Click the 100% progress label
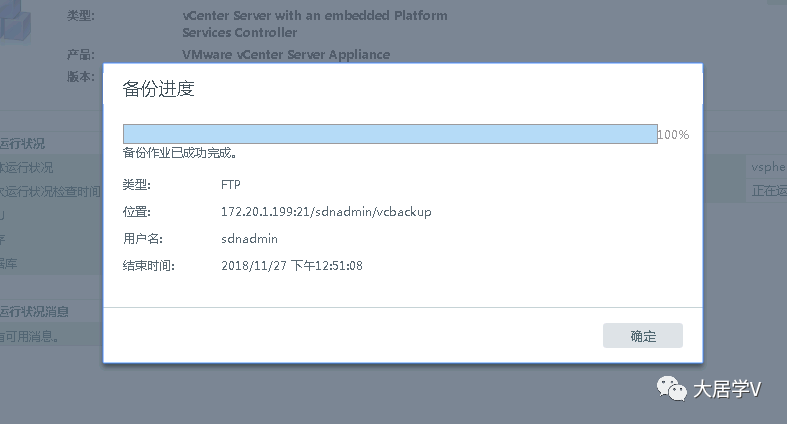Screen dimensions: 787x424 673,134
